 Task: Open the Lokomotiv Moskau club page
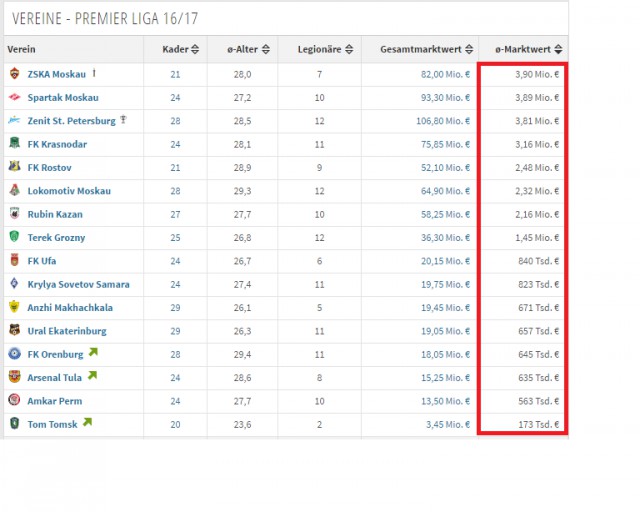point(69,191)
